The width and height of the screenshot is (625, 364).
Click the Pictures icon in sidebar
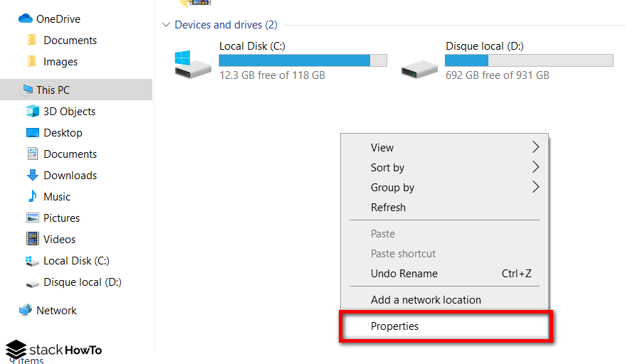33,218
